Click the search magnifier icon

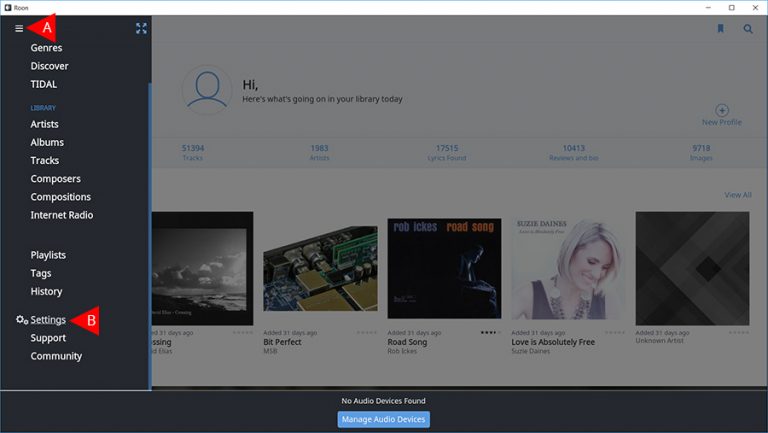click(748, 29)
